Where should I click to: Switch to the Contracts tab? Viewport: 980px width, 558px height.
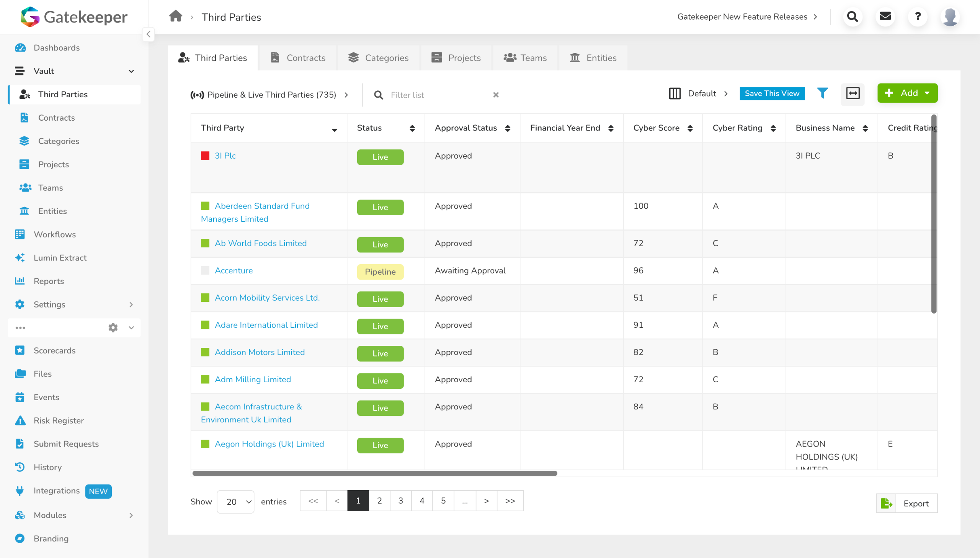(297, 58)
